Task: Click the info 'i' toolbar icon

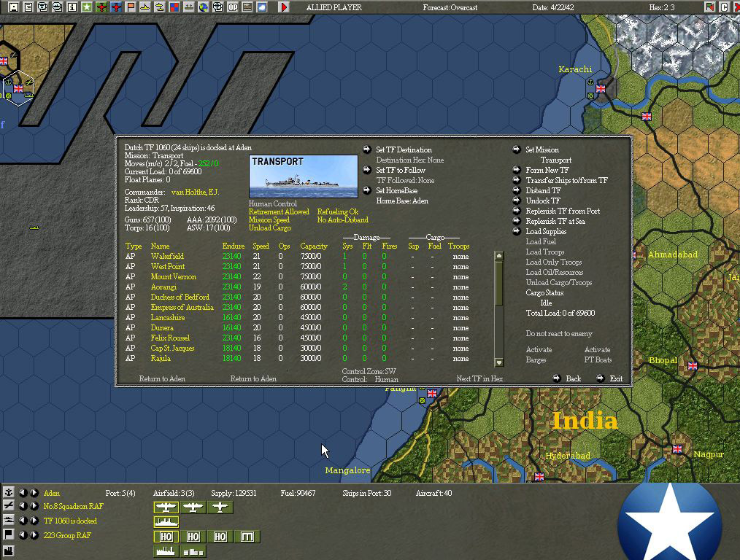Action: pos(72,7)
